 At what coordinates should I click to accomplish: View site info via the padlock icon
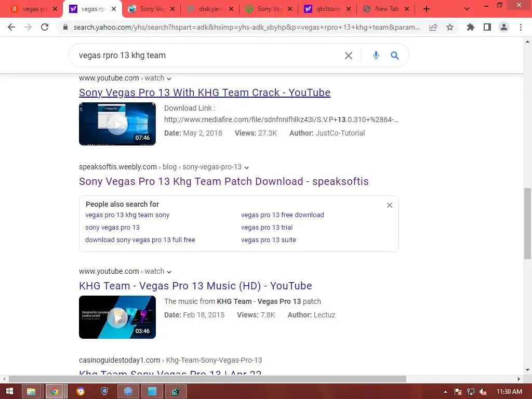(65, 27)
